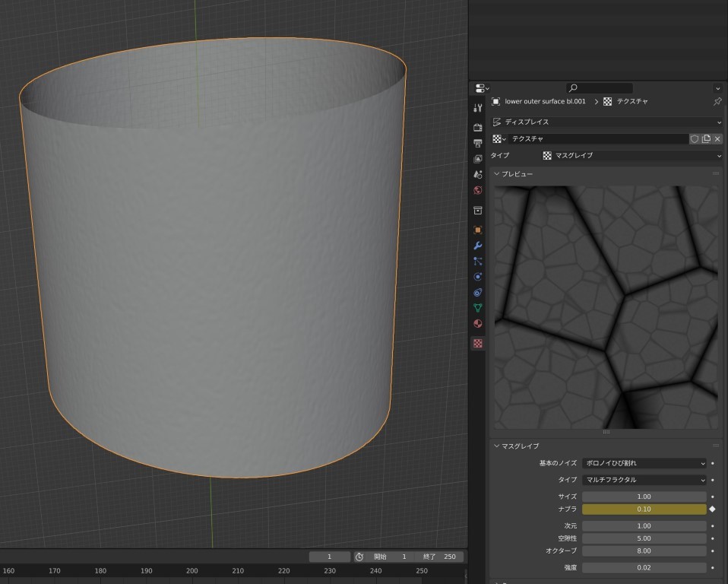Viewport: 728px width, 584px height.
Task: Toggle the preview range stopwatch icon
Action: (x=359, y=557)
